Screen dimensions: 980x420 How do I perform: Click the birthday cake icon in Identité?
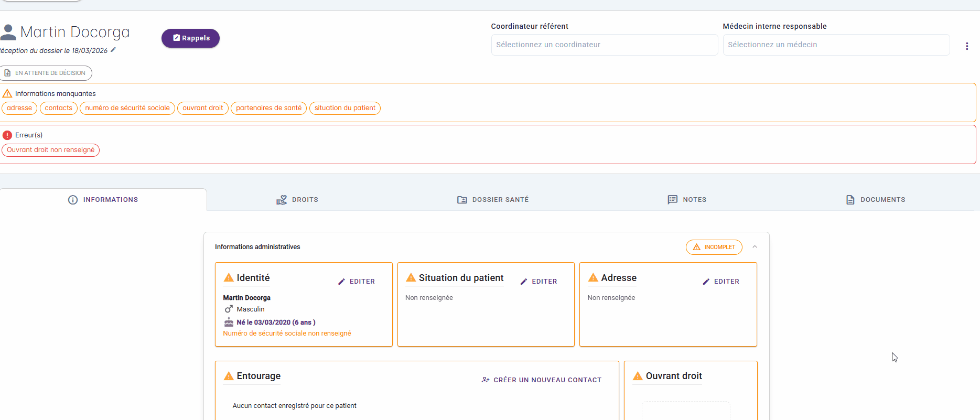(229, 322)
